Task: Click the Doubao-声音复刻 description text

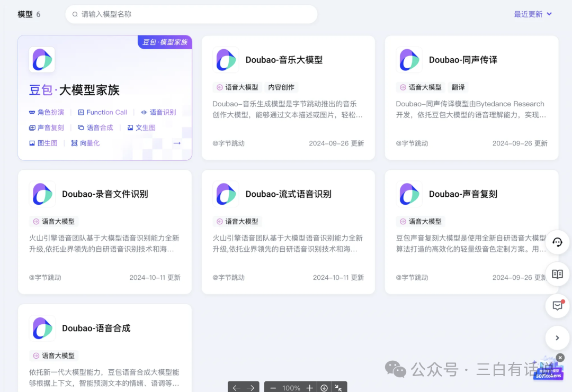Action: [471, 243]
